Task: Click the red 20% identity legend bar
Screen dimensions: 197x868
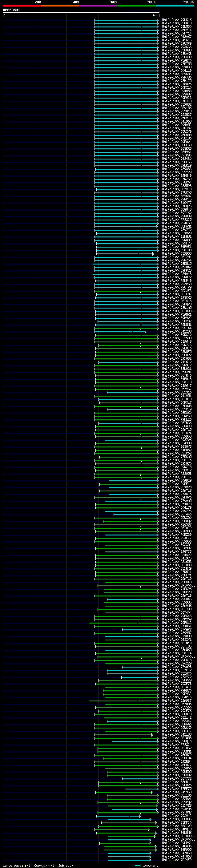Action: [x=22, y=6]
